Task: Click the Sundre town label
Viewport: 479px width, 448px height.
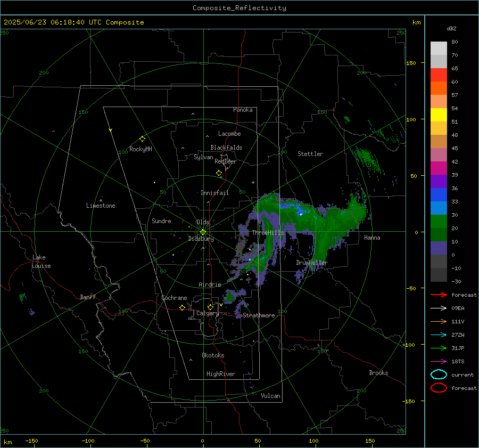Action: click(x=161, y=221)
